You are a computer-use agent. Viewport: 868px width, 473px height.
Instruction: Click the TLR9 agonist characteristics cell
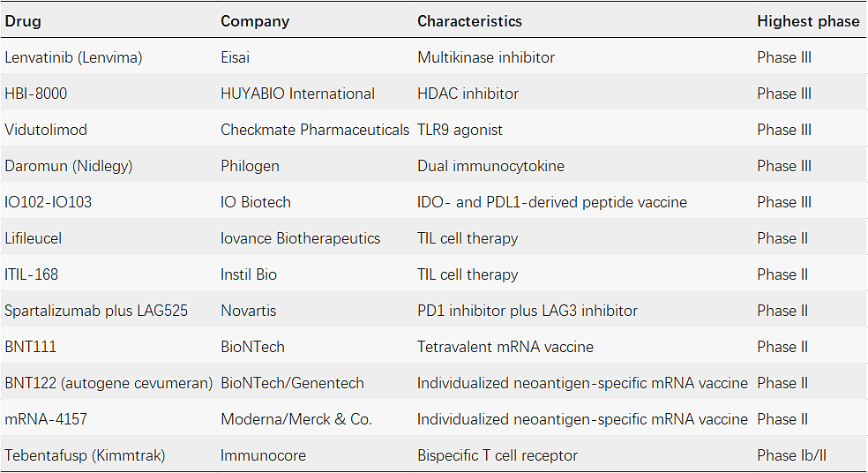[x=460, y=130]
